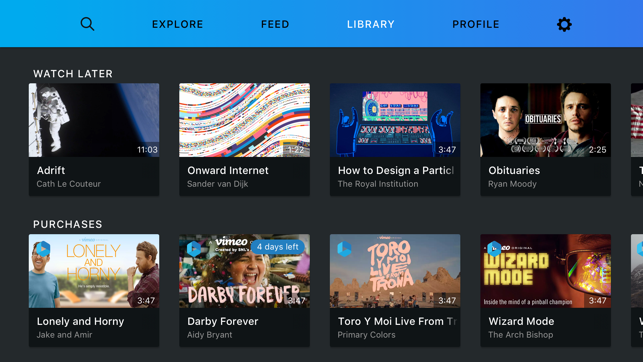Play Toro Y Moi Live From Trona thumbnail
This screenshot has height=362, width=643.
(x=395, y=271)
